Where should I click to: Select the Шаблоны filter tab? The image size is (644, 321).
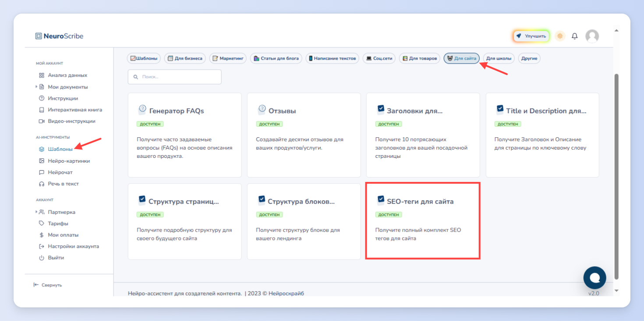point(144,58)
